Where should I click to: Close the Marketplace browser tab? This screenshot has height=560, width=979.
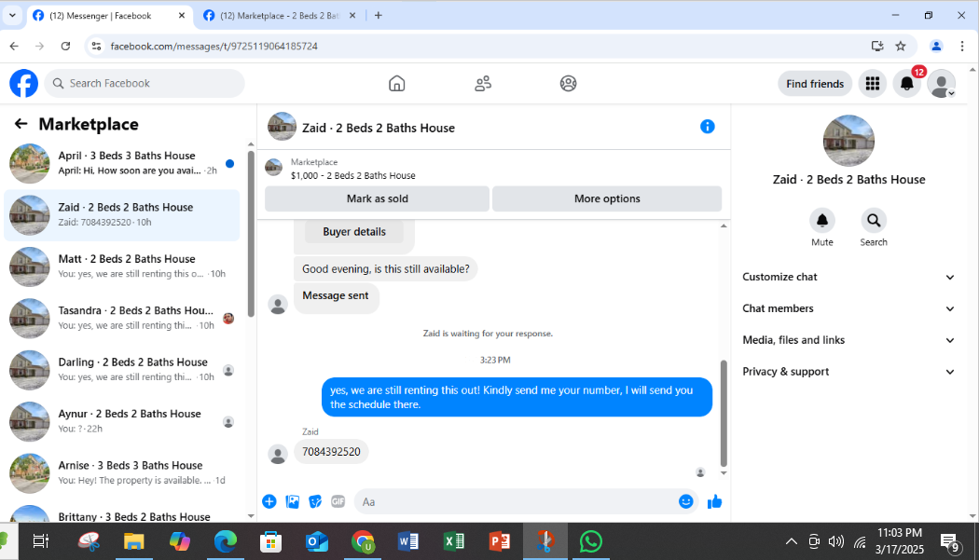pyautogui.click(x=352, y=16)
